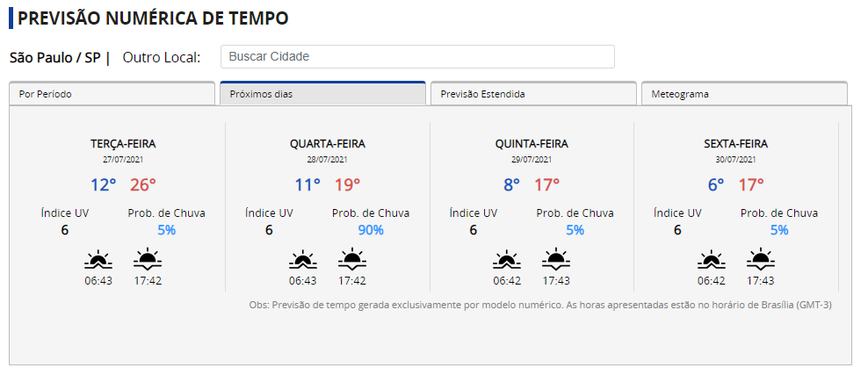Select the Terça-Feira day heading
This screenshot has height=375, width=868.
123,144
